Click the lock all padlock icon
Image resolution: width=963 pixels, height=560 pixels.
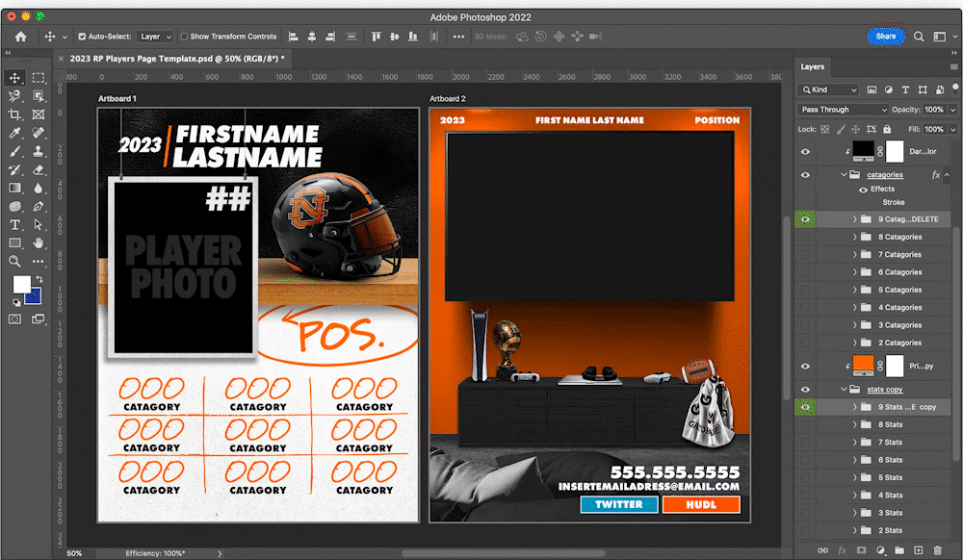pyautogui.click(x=887, y=130)
